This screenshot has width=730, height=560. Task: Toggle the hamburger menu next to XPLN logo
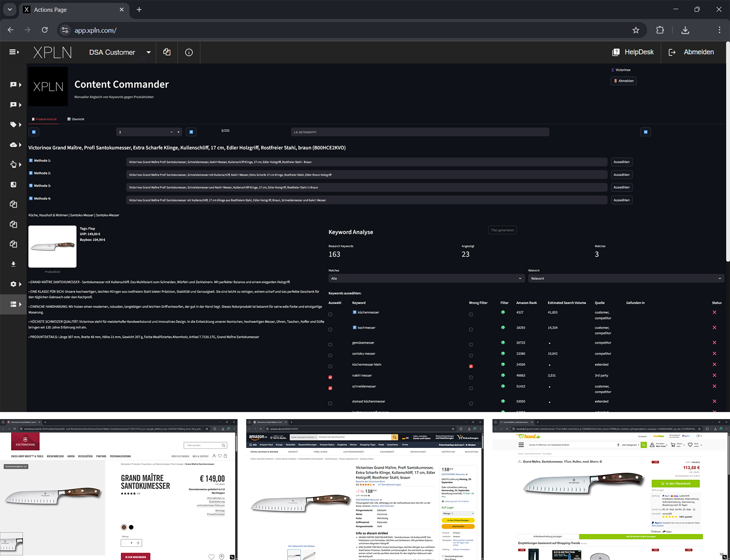coord(14,52)
